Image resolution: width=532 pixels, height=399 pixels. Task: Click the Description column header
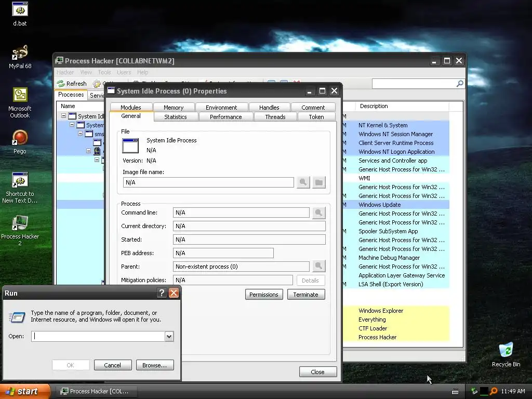pyautogui.click(x=402, y=106)
